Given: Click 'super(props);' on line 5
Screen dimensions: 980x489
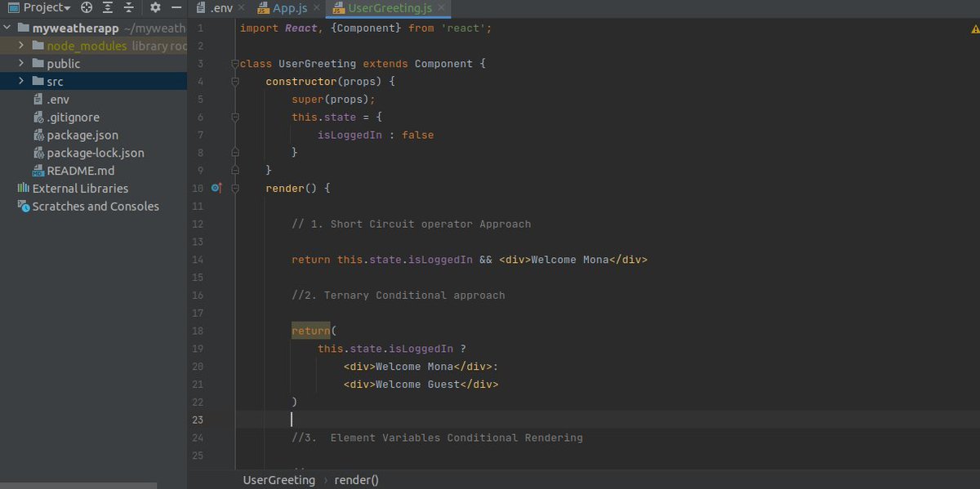Looking at the screenshot, I should tap(333, 99).
